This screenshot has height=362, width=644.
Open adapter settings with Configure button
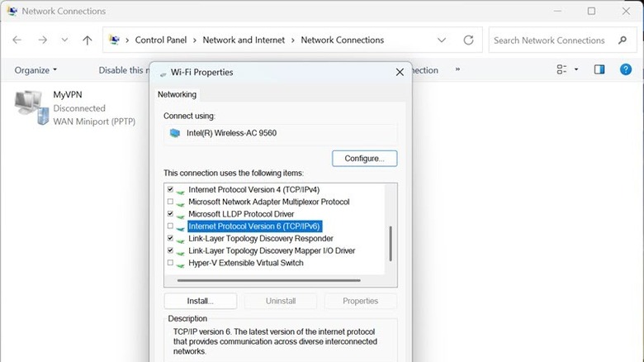pos(364,159)
